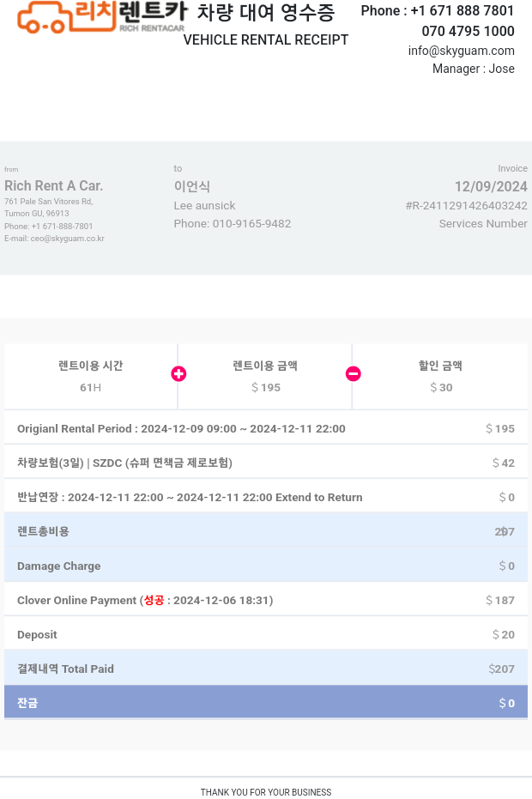
Task: Select the Deposit row
Action: point(265,634)
